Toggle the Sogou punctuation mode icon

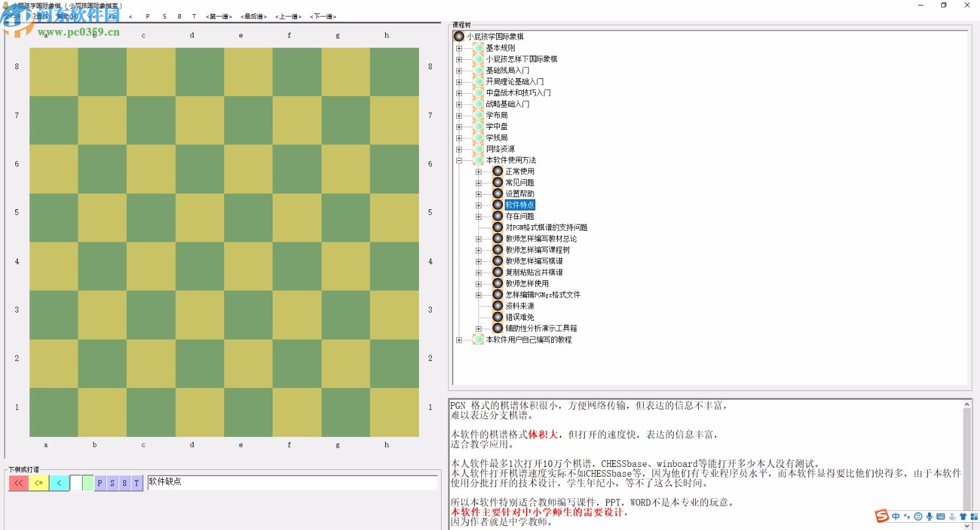[x=907, y=517]
